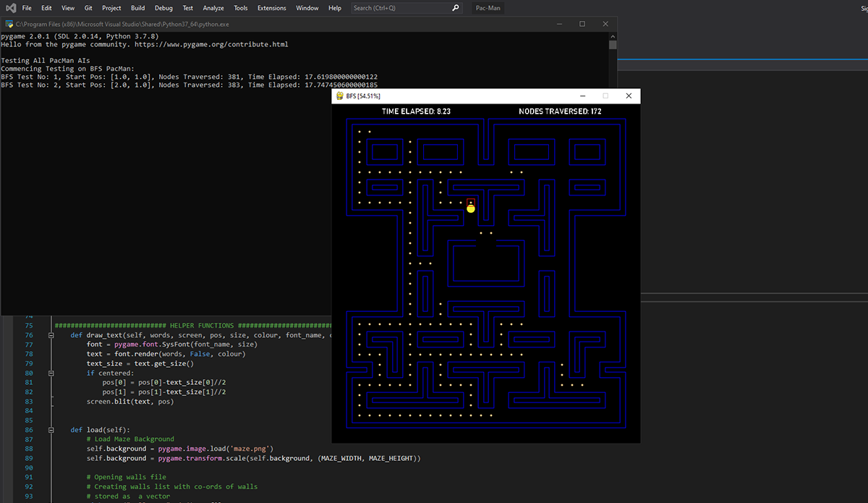Open the File menu
The width and height of the screenshot is (868, 503).
click(27, 8)
